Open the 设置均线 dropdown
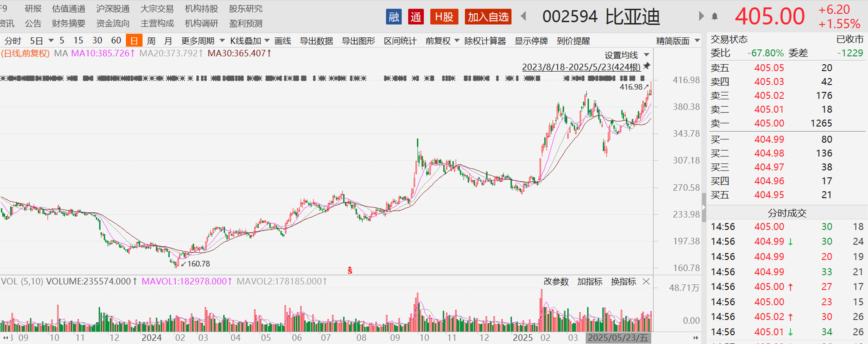 pos(627,55)
